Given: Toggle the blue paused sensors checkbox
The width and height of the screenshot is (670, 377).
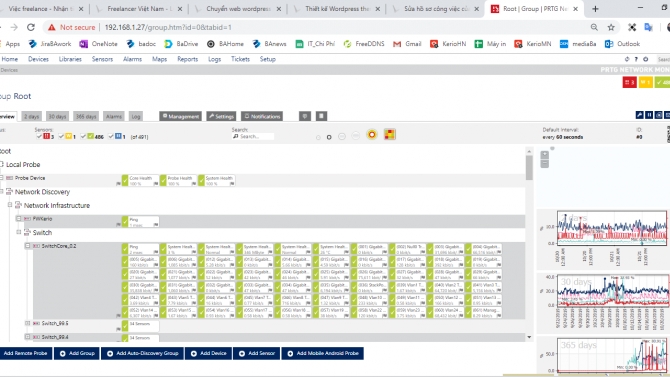Looking at the screenshot, I should click(x=111, y=136).
